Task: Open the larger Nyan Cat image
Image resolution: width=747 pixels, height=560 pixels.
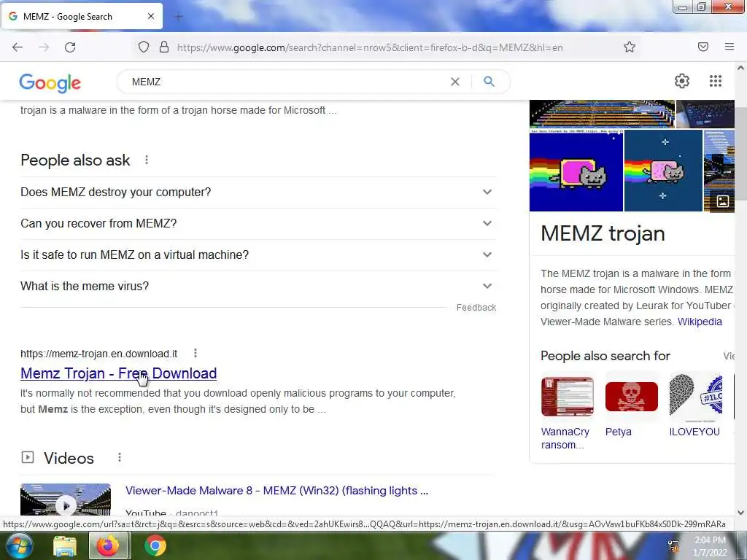Action: (x=576, y=171)
